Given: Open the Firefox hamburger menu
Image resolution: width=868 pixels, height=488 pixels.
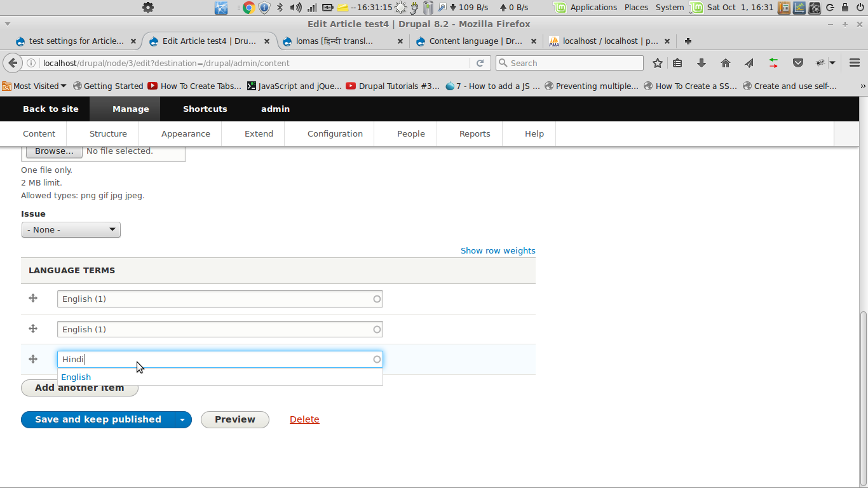Looking at the screenshot, I should click(x=854, y=63).
